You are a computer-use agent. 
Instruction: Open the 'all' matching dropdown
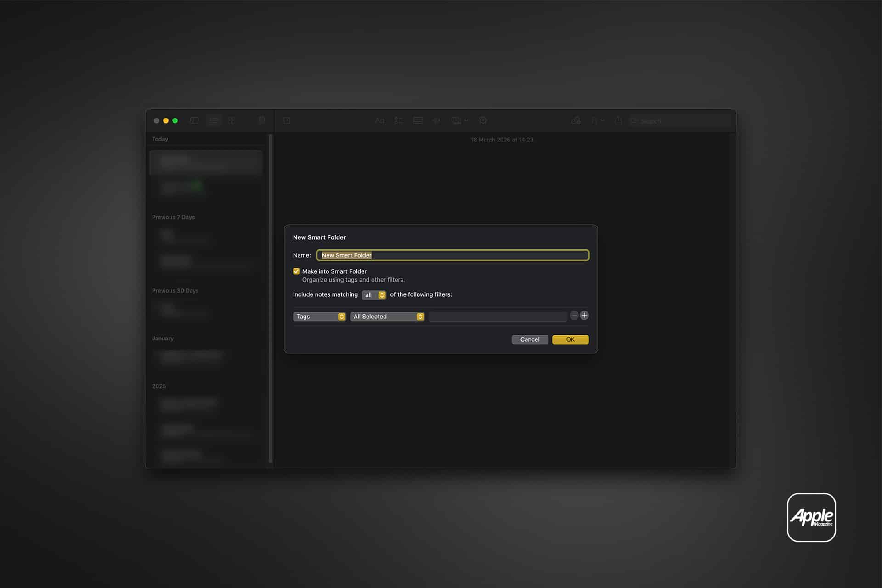(x=374, y=295)
